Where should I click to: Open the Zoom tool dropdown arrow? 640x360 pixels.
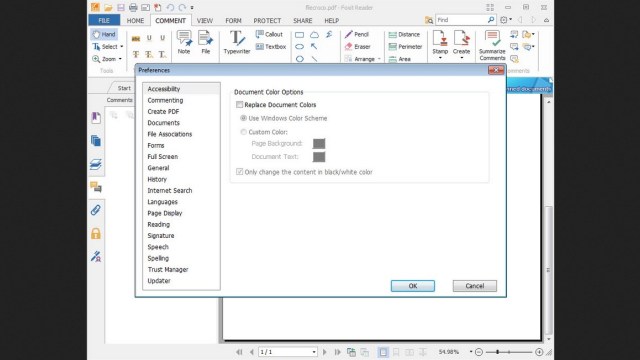click(x=120, y=59)
